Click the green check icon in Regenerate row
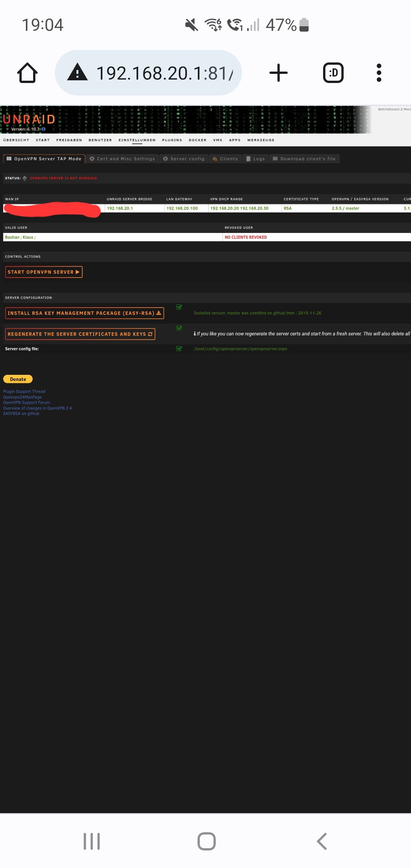 179,328
